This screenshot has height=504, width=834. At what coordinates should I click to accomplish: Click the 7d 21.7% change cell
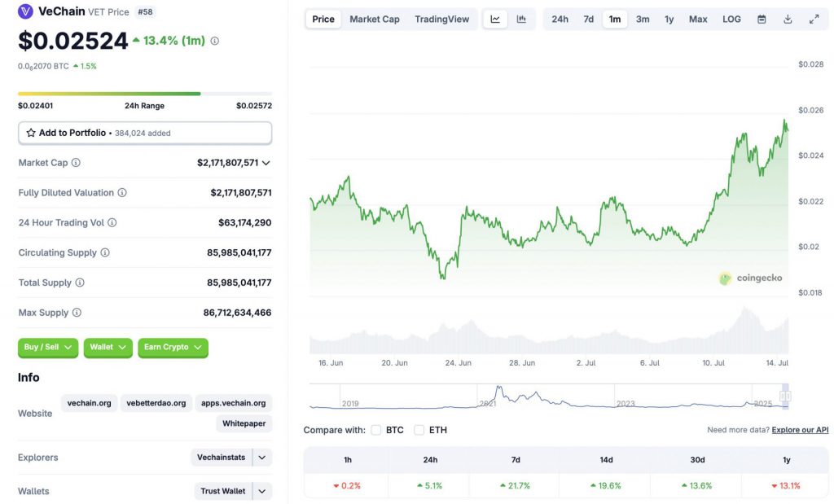coord(516,485)
